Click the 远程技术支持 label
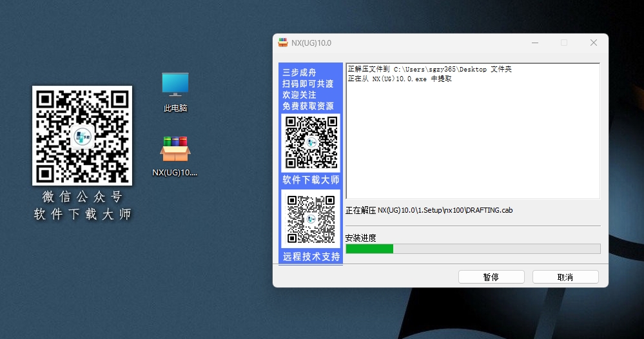 pos(311,257)
